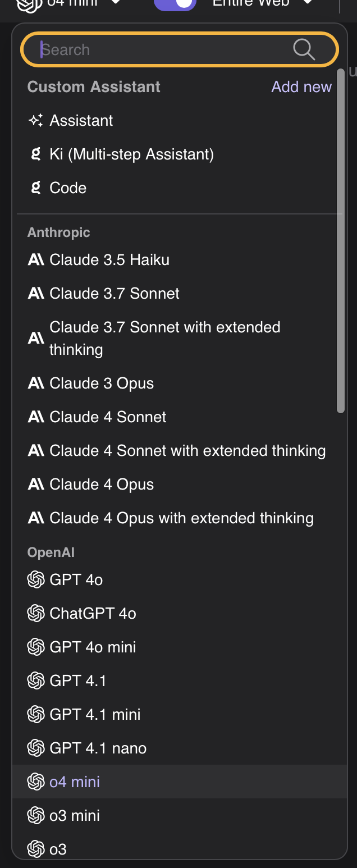Click the OpenAI logo beside GPT 4o

coord(36,579)
